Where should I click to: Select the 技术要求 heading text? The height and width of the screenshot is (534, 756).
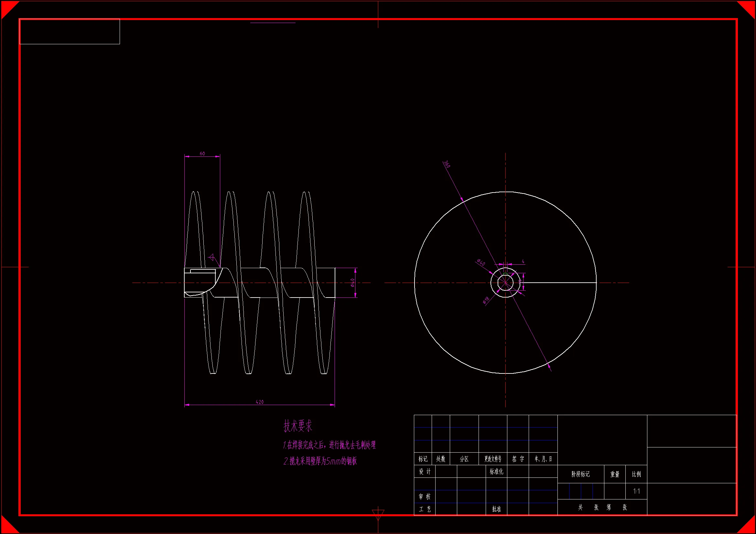click(298, 426)
